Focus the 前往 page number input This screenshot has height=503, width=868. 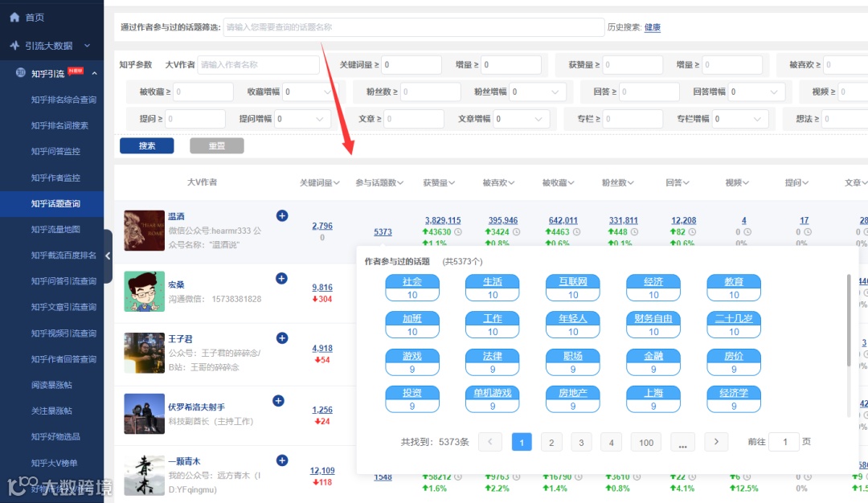coord(784,442)
